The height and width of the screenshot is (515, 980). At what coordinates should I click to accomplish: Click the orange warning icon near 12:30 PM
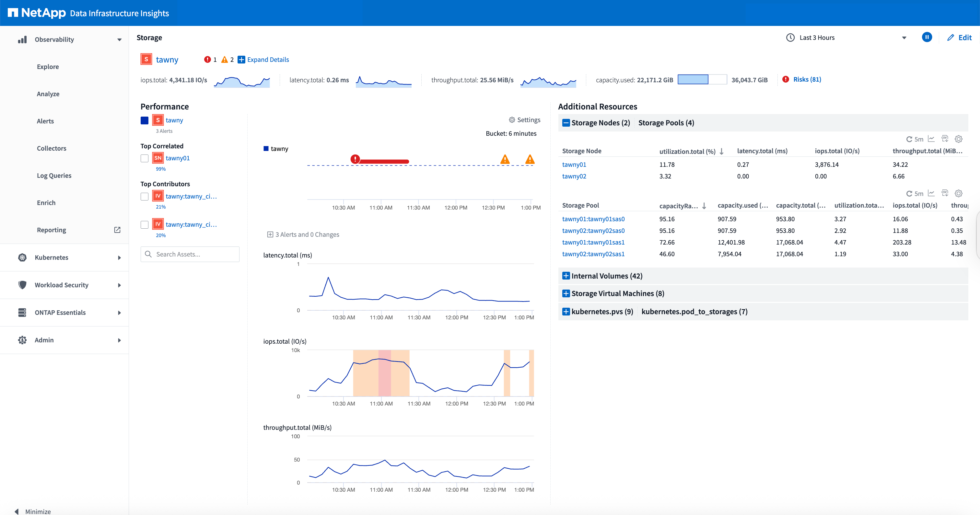pos(505,159)
